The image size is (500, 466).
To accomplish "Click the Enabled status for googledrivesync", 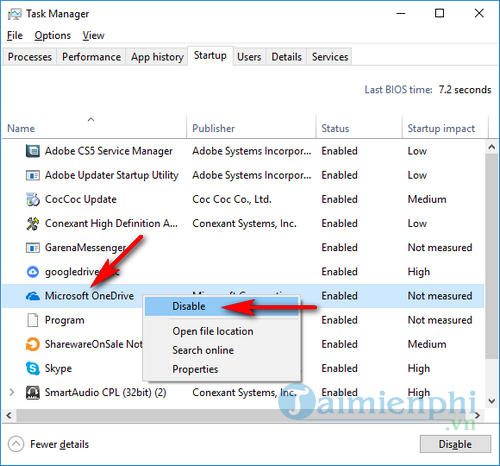I will [339, 272].
